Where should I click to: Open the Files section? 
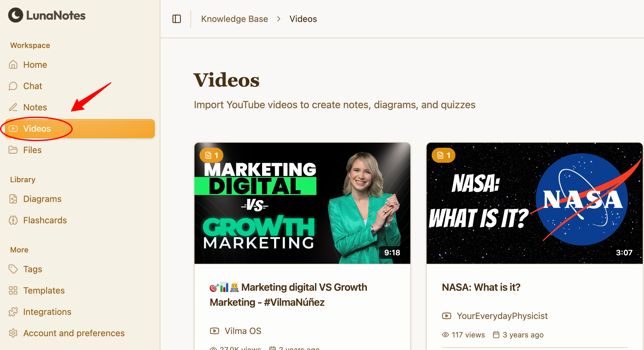click(x=32, y=150)
